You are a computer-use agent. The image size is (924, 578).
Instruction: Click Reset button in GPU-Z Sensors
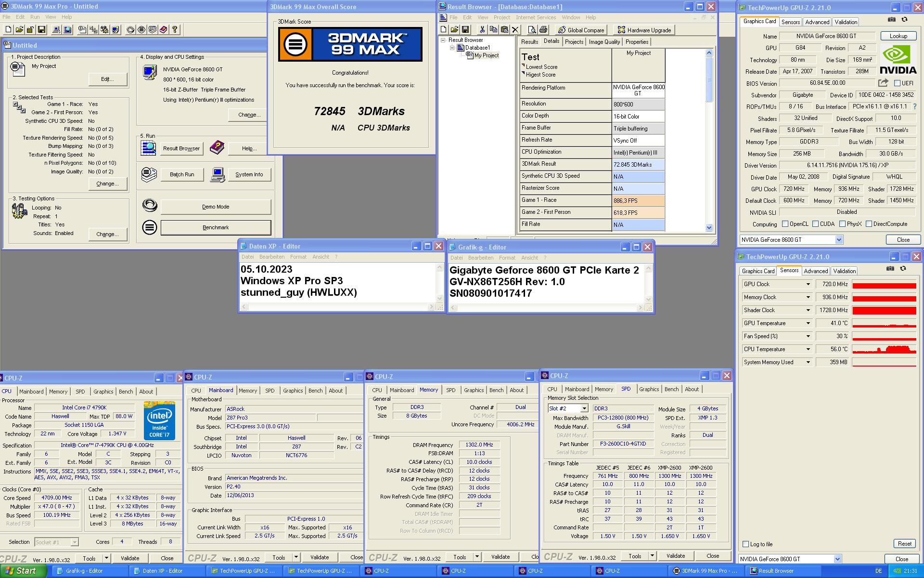[x=904, y=544]
